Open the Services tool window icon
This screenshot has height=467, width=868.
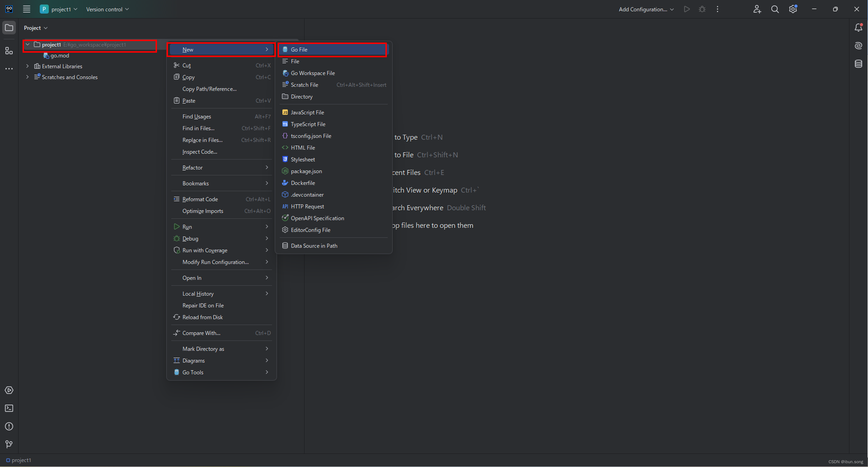coord(9,390)
